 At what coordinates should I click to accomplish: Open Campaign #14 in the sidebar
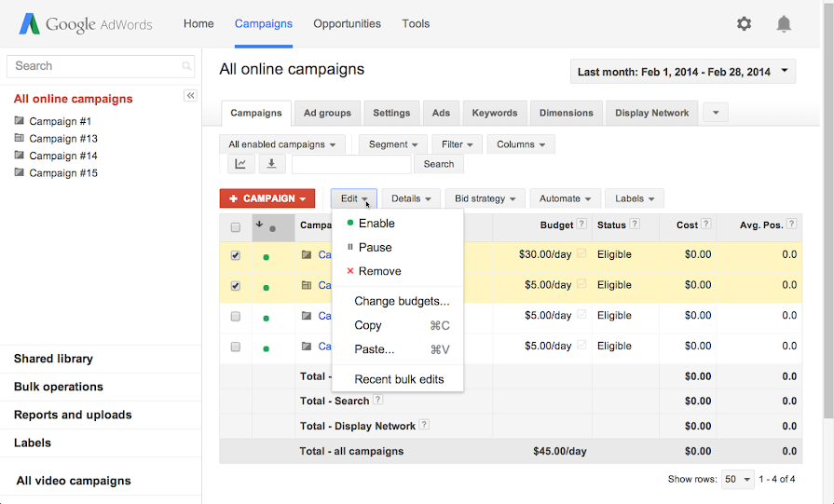[63, 156]
